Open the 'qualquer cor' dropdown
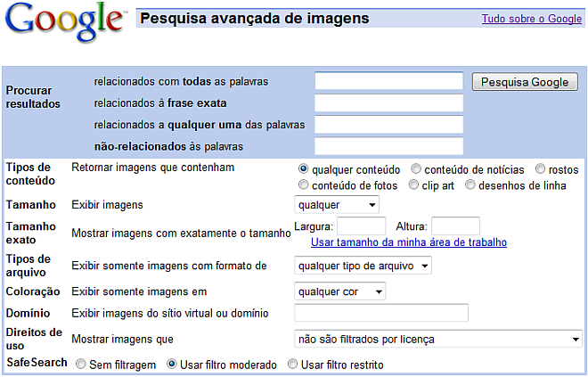 click(x=339, y=291)
